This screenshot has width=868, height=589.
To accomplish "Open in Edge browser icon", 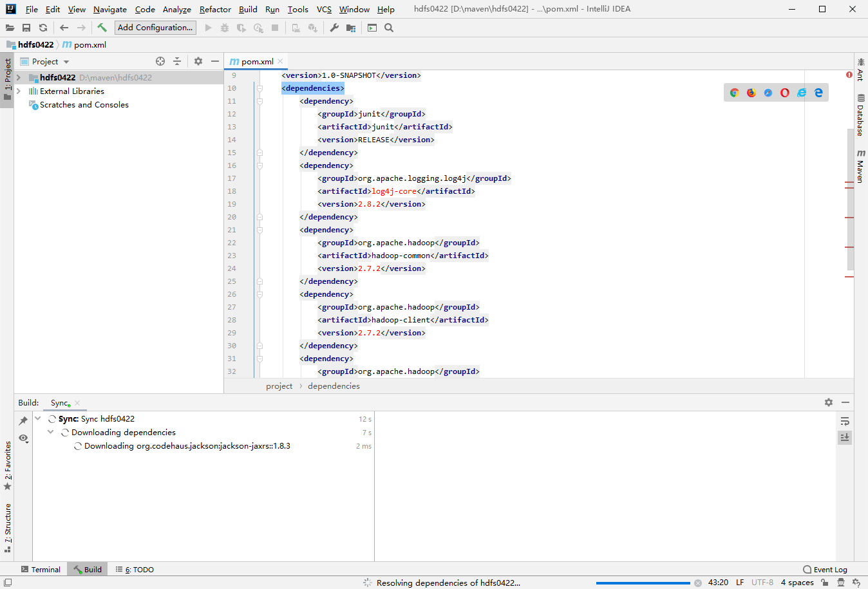I will (x=818, y=93).
